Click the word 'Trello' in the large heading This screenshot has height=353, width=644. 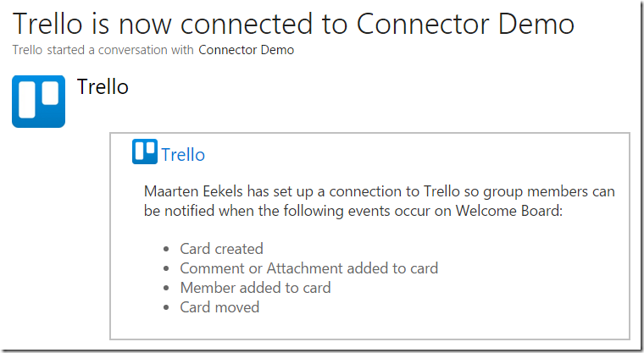[x=47, y=24]
